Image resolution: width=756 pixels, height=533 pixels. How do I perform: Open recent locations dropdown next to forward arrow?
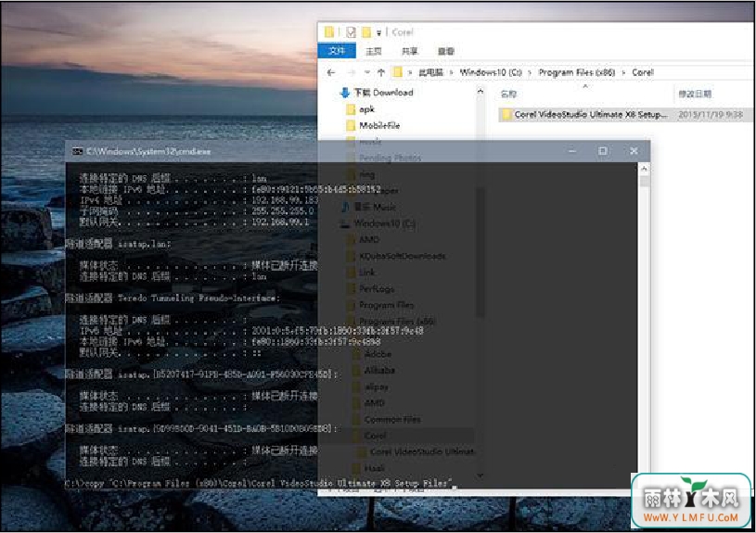pyautogui.click(x=367, y=73)
